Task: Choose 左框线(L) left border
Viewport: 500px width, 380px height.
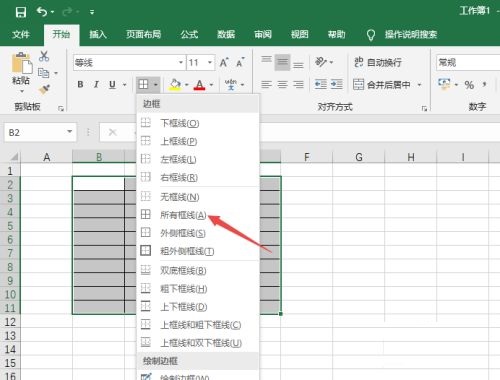Action: (198, 159)
